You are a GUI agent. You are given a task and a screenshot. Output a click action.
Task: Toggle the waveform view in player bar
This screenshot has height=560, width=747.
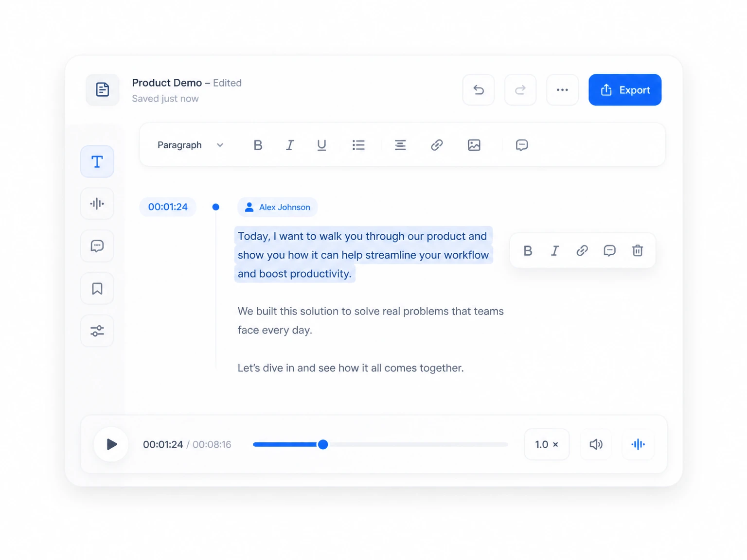638,444
